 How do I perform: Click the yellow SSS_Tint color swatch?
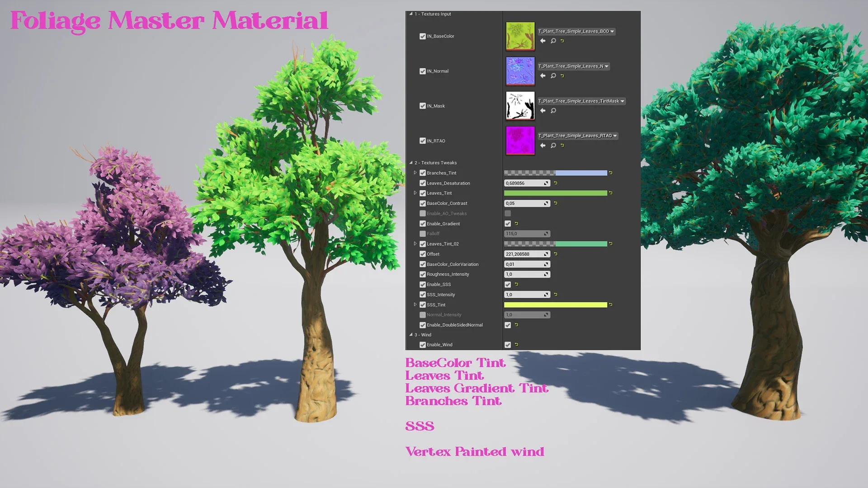pyautogui.click(x=555, y=305)
